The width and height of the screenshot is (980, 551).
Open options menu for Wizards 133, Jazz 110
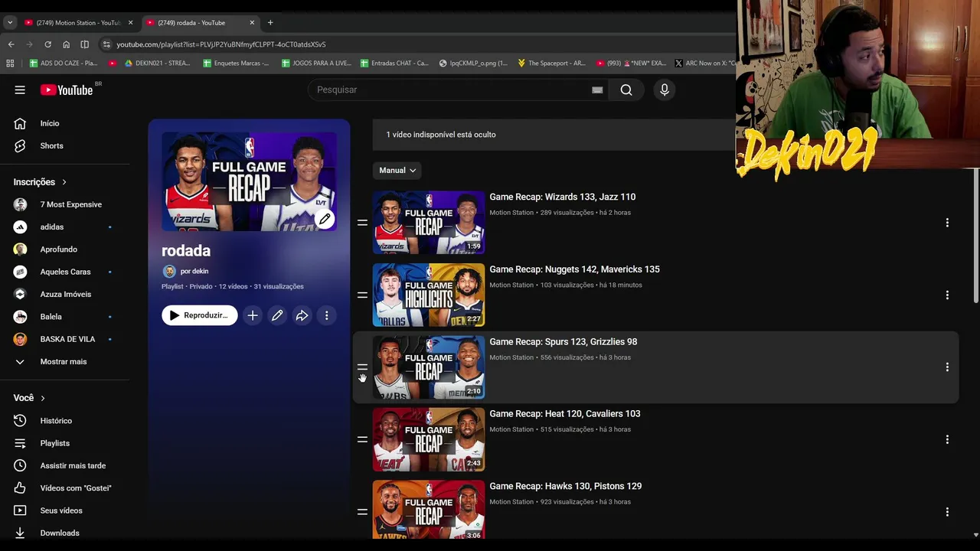click(x=947, y=223)
